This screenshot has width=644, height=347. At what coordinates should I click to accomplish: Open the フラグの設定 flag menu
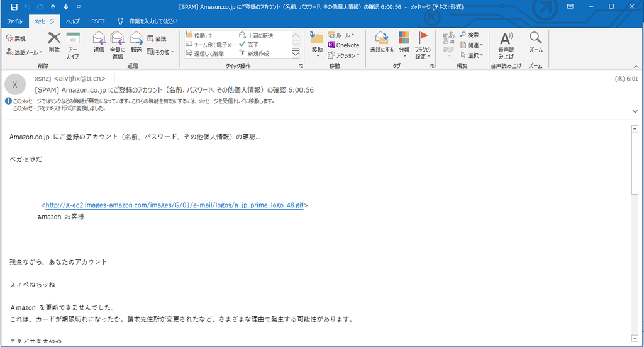click(x=423, y=45)
